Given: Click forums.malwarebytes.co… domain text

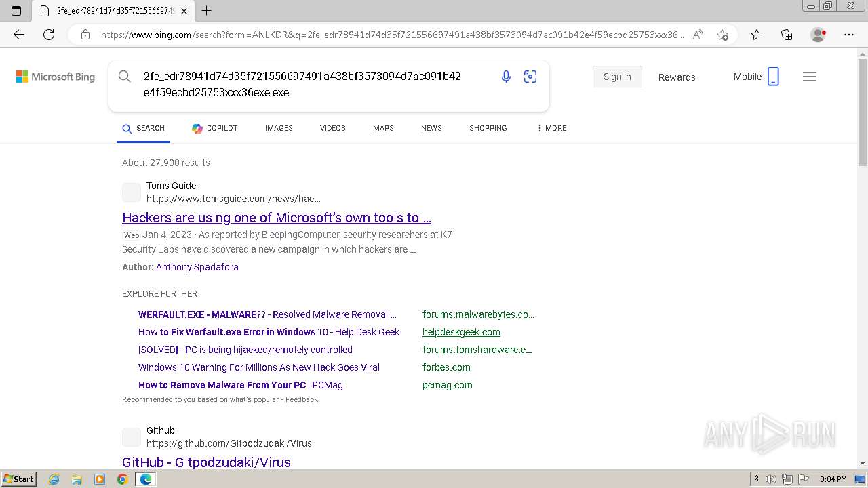Looking at the screenshot, I should [478, 314].
